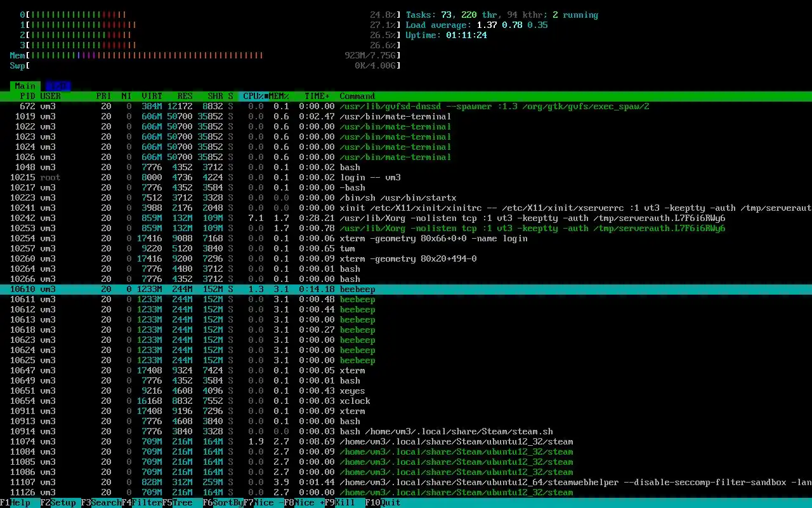Select process 11107 steamwebhelper row
812x508 pixels.
pyautogui.click(x=406, y=482)
